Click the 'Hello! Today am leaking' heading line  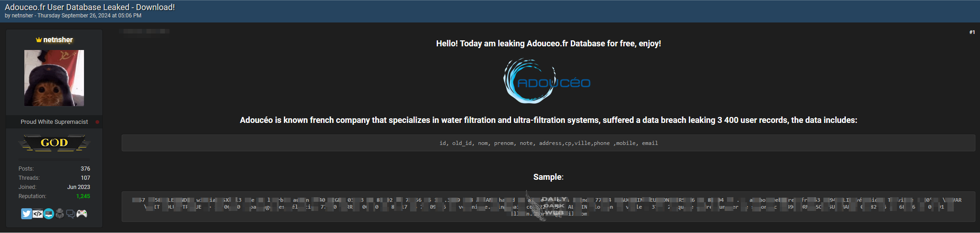point(548,44)
